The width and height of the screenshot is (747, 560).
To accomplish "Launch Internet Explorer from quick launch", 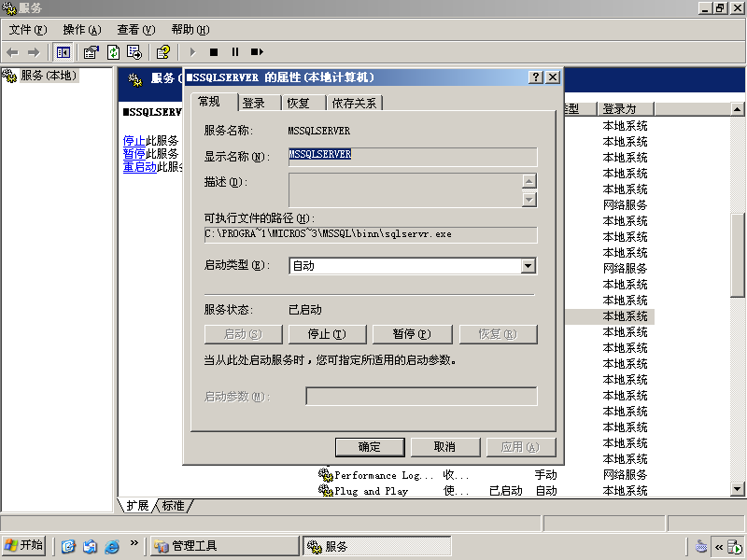I will click(112, 546).
